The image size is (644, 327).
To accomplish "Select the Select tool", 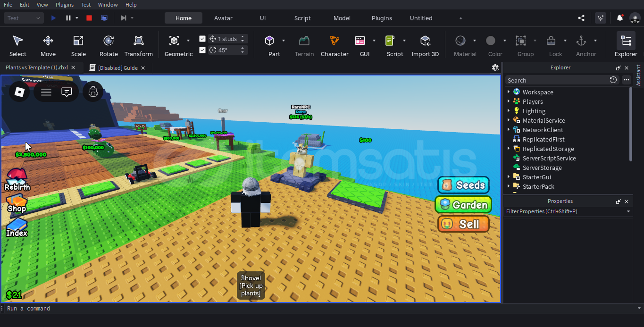I will coord(18,45).
